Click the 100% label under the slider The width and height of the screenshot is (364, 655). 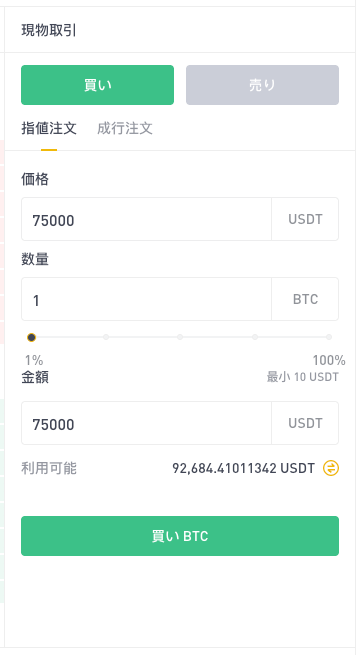tap(329, 360)
